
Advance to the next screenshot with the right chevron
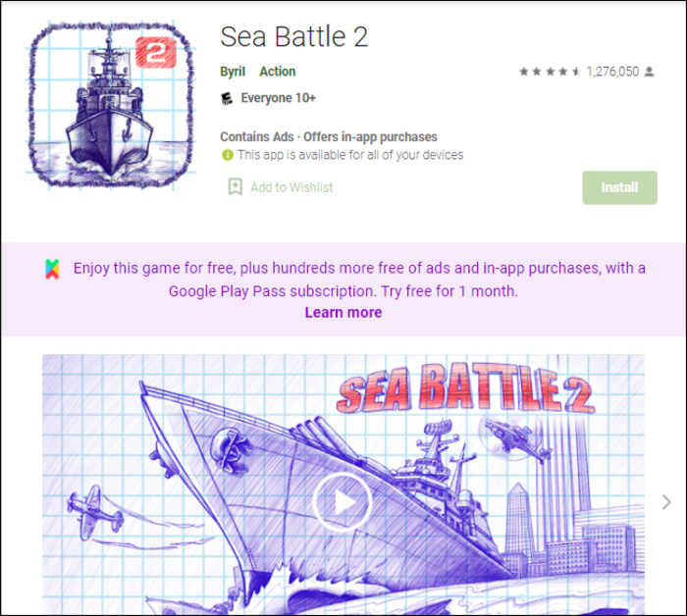[x=666, y=502]
